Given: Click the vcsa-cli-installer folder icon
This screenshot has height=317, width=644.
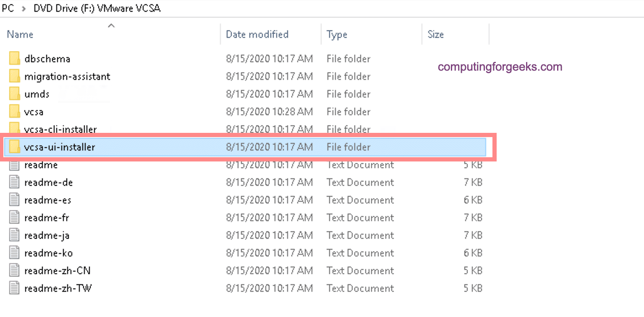Looking at the screenshot, I should tap(14, 129).
